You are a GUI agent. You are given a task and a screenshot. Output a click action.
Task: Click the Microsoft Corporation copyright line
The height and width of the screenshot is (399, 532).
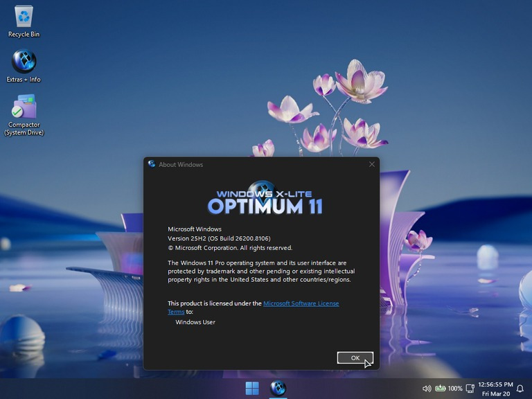(x=230, y=247)
